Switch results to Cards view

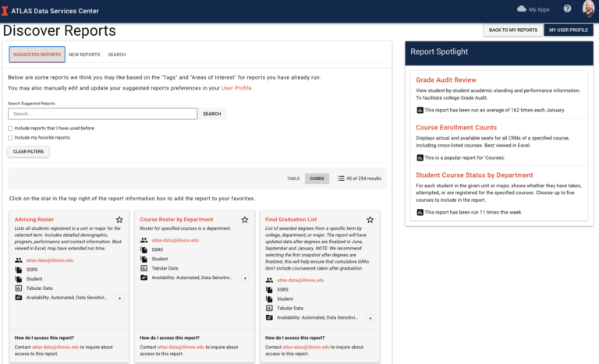[317, 178]
